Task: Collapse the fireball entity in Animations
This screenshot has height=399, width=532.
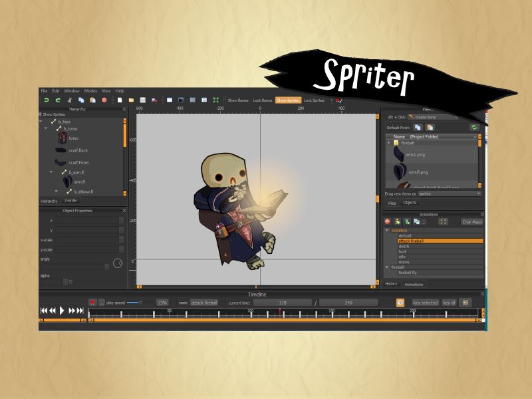Action: click(x=387, y=267)
